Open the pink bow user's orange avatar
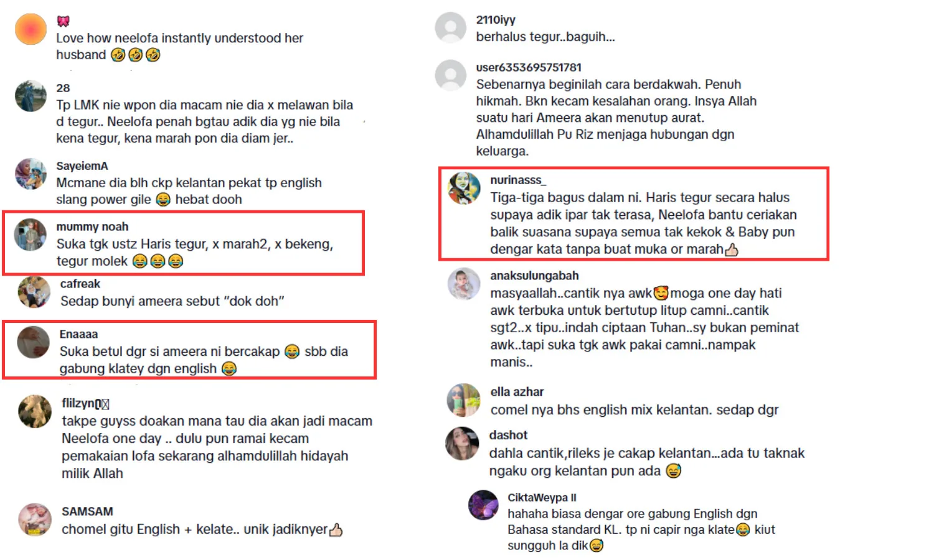934x560 pixels. click(x=31, y=29)
